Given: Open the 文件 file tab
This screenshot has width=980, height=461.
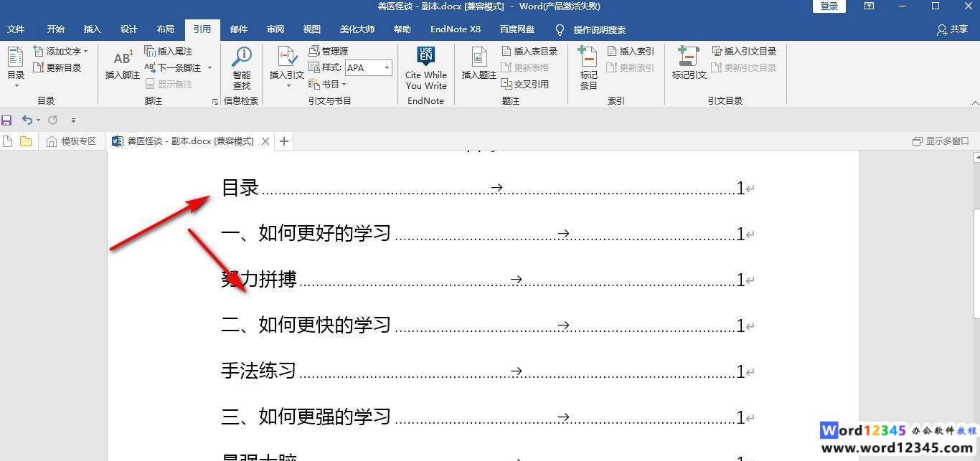Looking at the screenshot, I should [x=16, y=29].
